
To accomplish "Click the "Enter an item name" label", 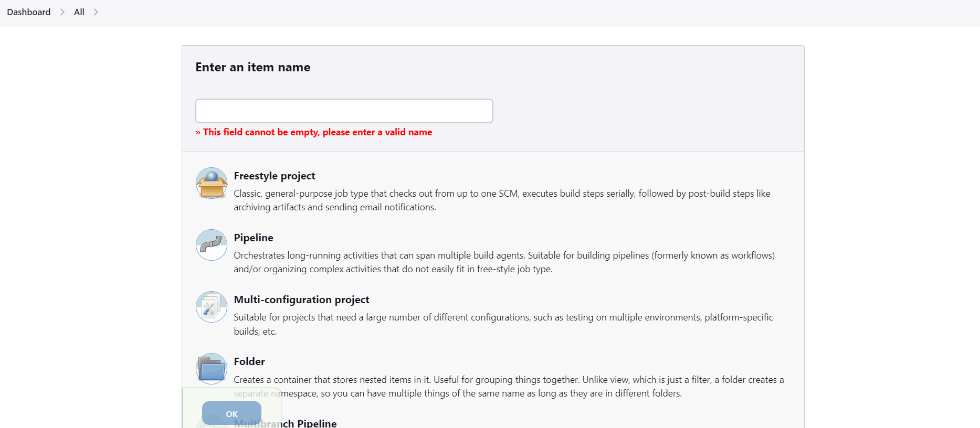I will (252, 67).
